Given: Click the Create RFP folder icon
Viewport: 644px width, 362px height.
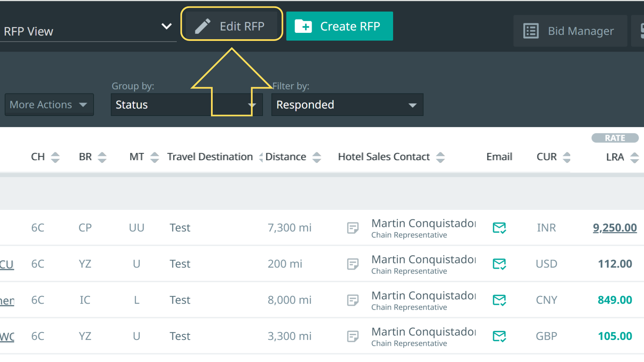Looking at the screenshot, I should tap(303, 26).
